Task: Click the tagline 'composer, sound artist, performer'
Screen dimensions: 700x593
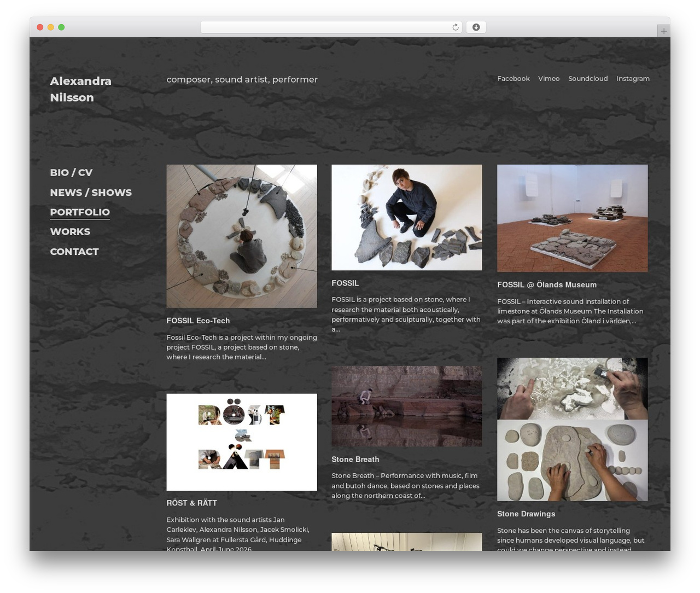Action: point(242,79)
